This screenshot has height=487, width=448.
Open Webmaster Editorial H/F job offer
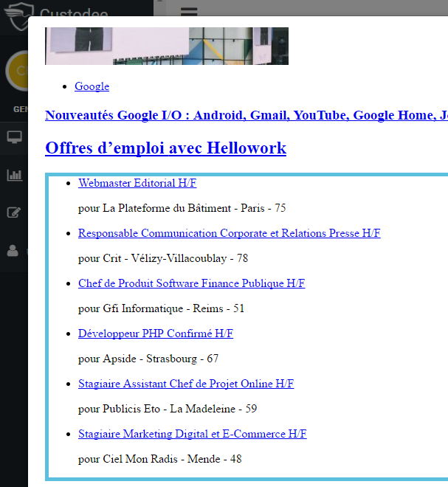(137, 183)
